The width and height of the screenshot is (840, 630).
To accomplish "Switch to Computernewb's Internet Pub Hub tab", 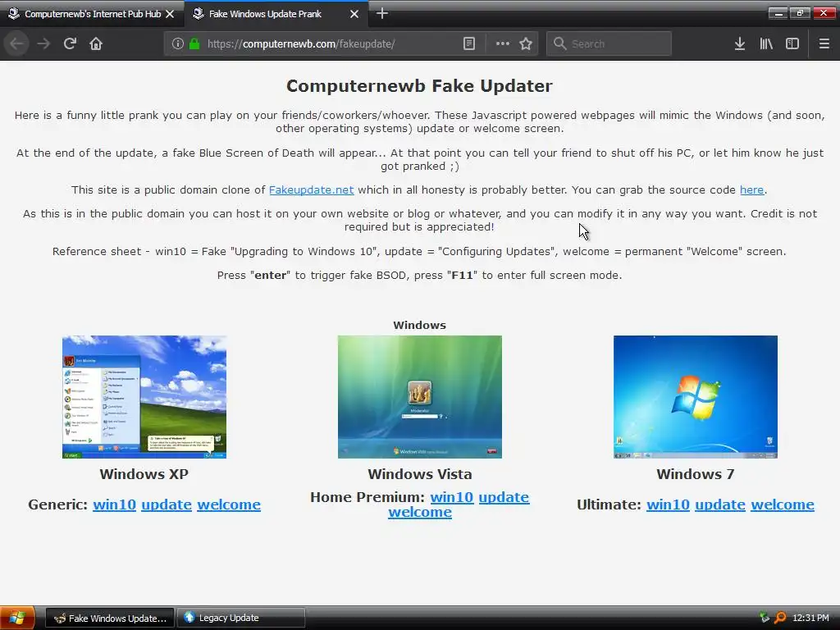I will tap(92, 14).
